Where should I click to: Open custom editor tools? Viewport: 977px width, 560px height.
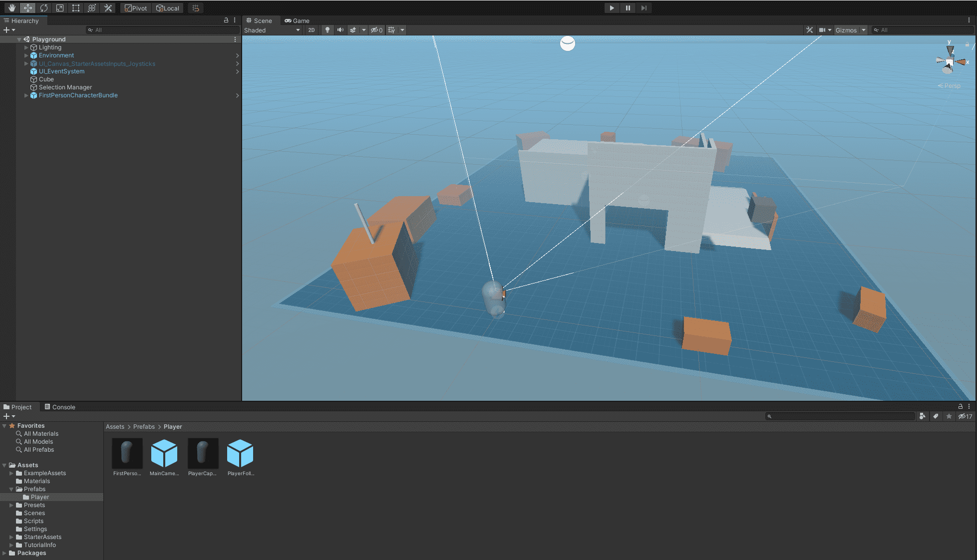[108, 8]
